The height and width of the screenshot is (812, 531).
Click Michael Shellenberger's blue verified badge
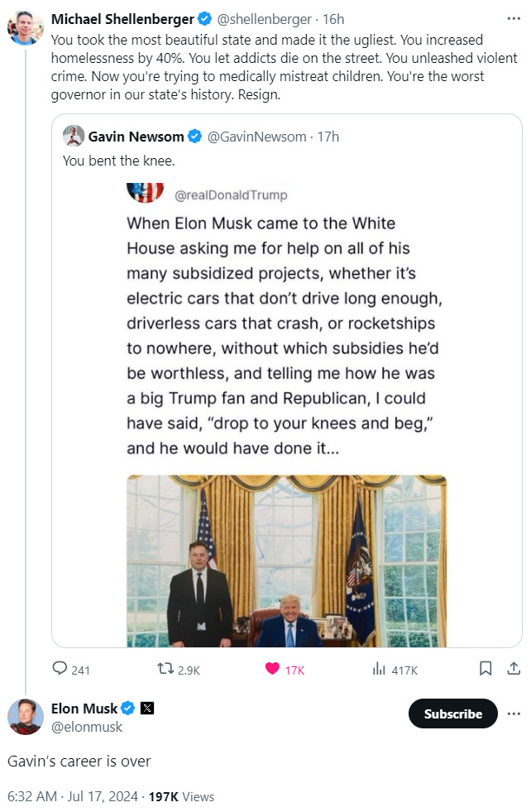point(204,19)
